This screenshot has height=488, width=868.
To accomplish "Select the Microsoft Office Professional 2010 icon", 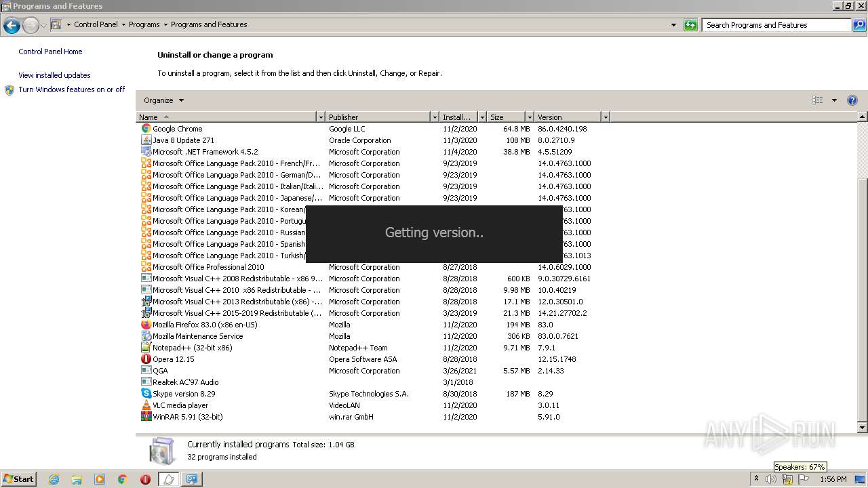I will [146, 267].
